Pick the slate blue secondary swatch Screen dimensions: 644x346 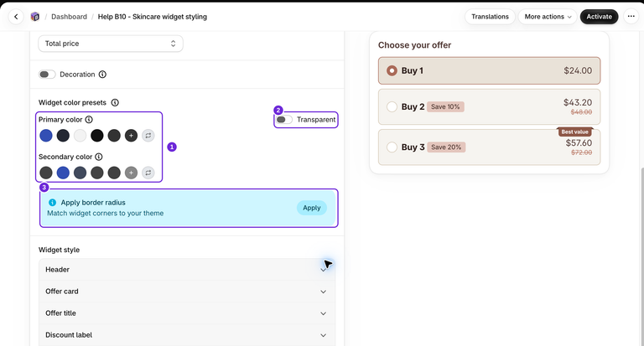pos(80,173)
